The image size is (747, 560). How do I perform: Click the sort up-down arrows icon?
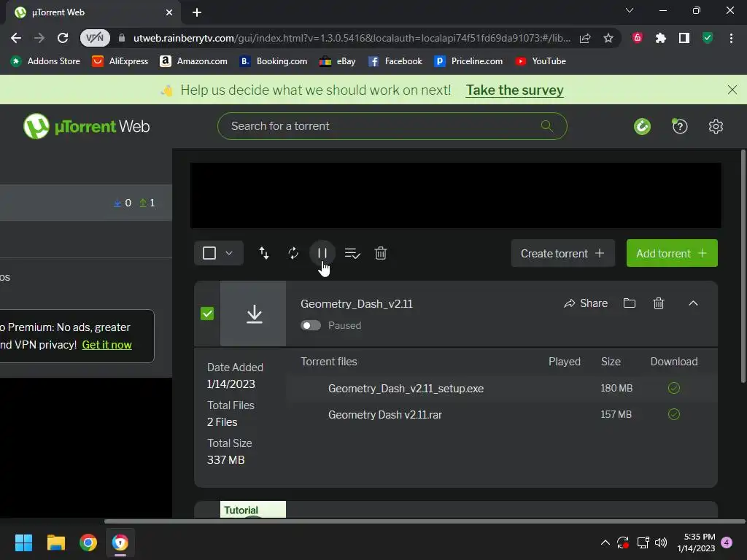[x=264, y=253]
